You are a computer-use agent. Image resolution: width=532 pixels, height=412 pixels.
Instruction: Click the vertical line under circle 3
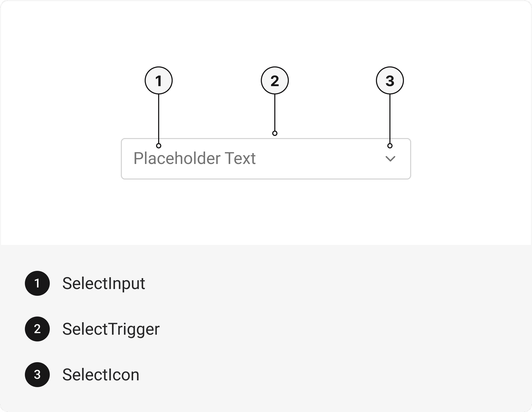(390, 119)
